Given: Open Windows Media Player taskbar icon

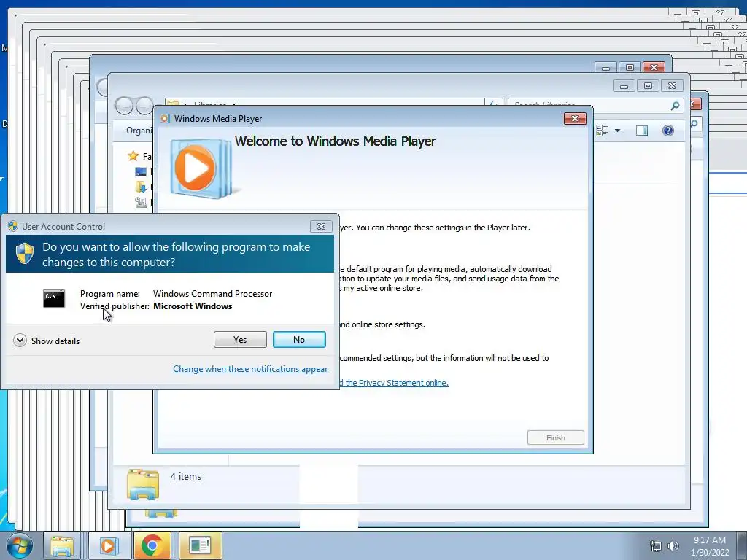Looking at the screenshot, I should tap(108, 545).
